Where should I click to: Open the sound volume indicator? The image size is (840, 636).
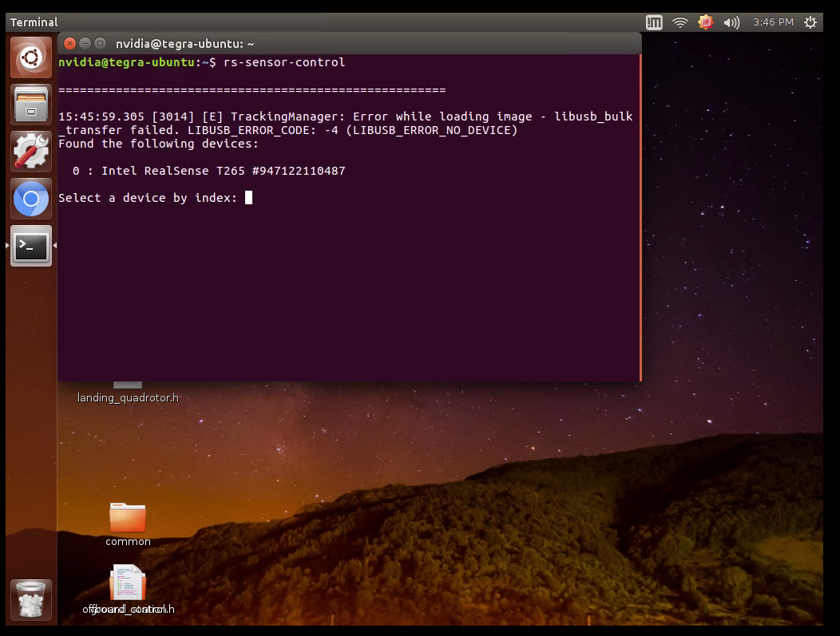(731, 22)
